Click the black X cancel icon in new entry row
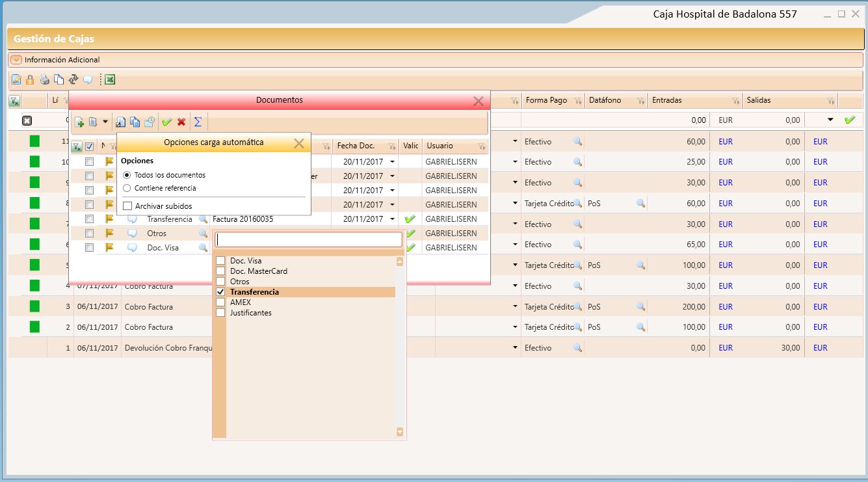The width and height of the screenshot is (868, 482). point(27,120)
